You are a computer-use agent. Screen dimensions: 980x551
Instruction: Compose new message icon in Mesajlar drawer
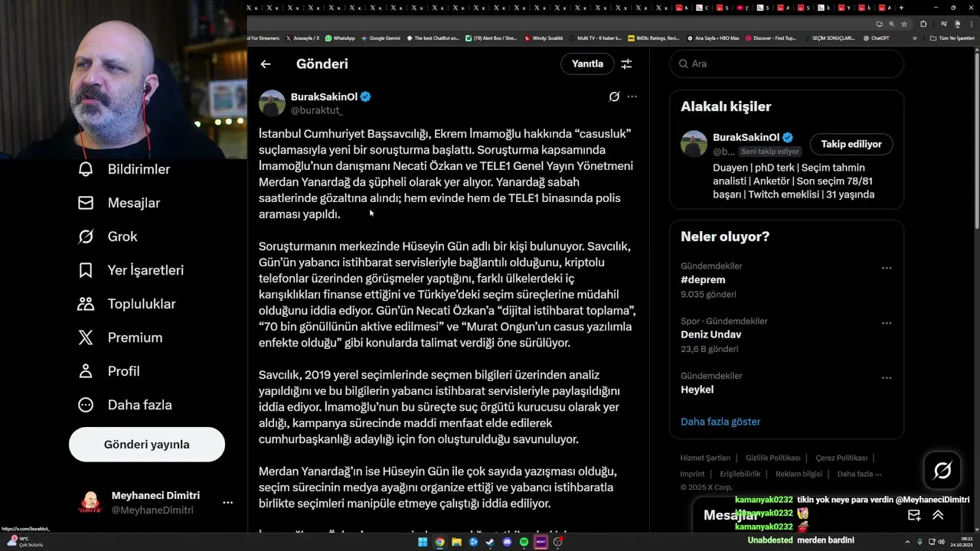914,516
